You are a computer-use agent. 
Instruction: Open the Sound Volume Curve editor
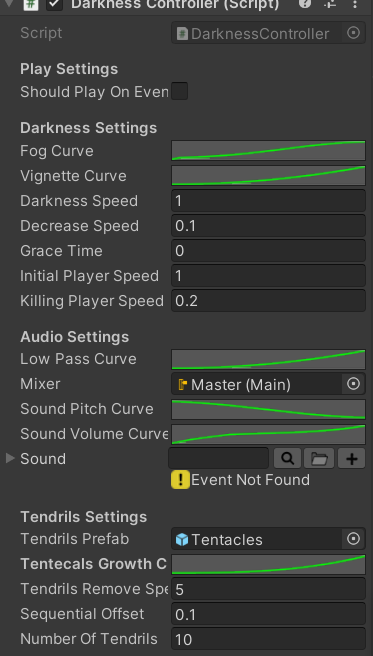pyautogui.click(x=268, y=434)
